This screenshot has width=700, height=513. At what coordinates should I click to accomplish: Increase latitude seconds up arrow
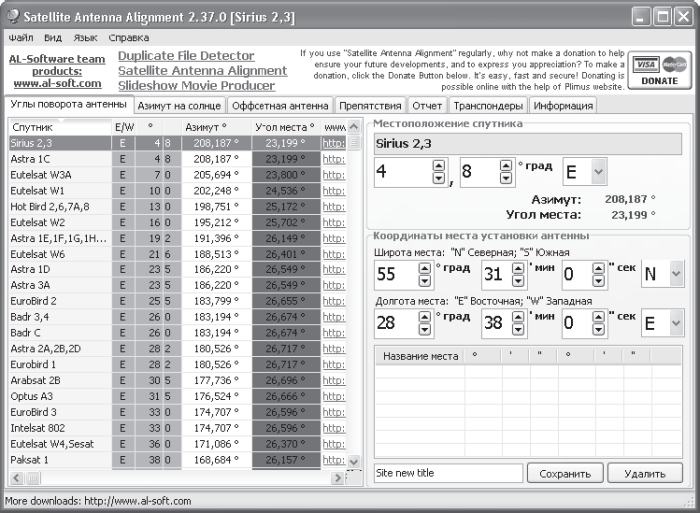pos(598,268)
